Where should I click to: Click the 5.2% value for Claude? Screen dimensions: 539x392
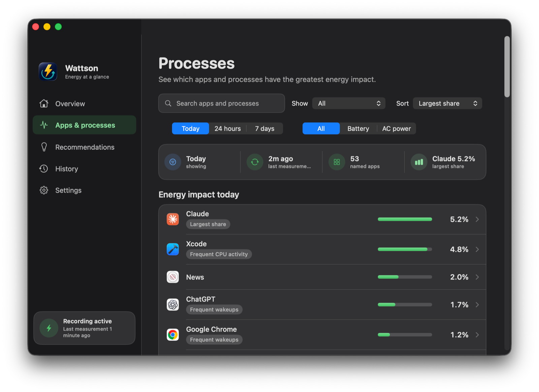[x=459, y=219]
